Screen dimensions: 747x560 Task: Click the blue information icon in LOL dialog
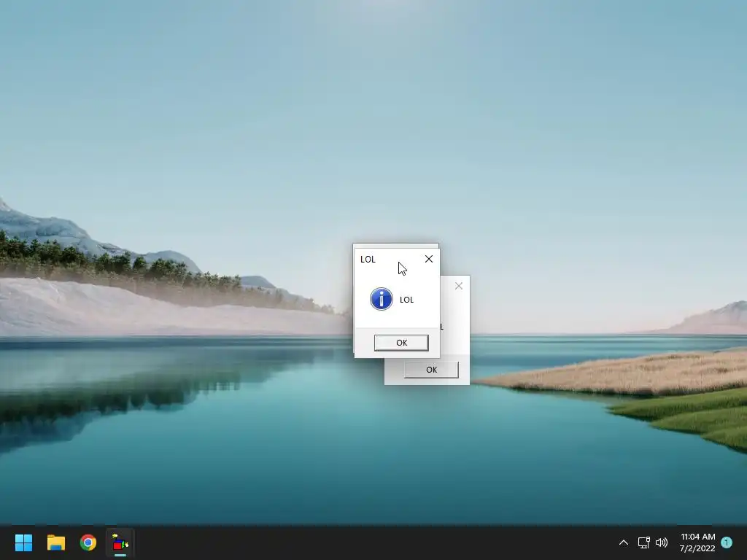(381, 299)
